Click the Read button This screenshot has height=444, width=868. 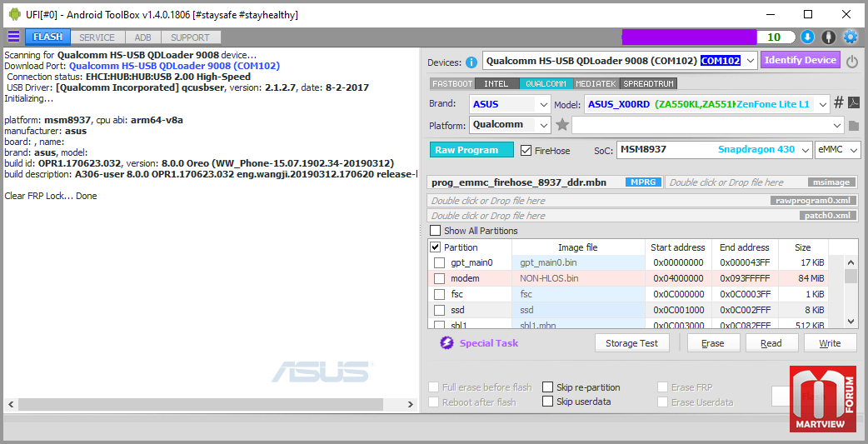pyautogui.click(x=771, y=343)
